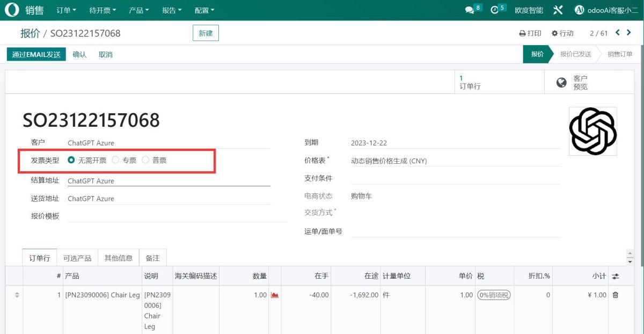Open the developer tools wrench icon

tap(558, 10)
